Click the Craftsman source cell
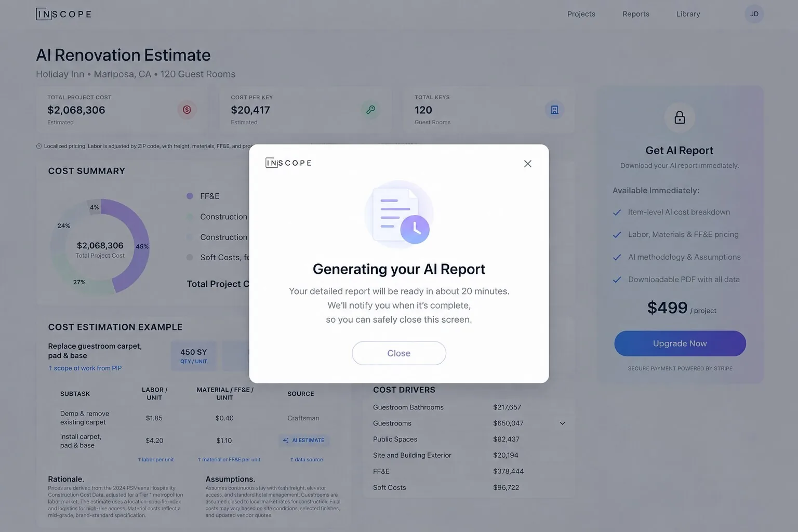The image size is (798, 532). pos(303,418)
